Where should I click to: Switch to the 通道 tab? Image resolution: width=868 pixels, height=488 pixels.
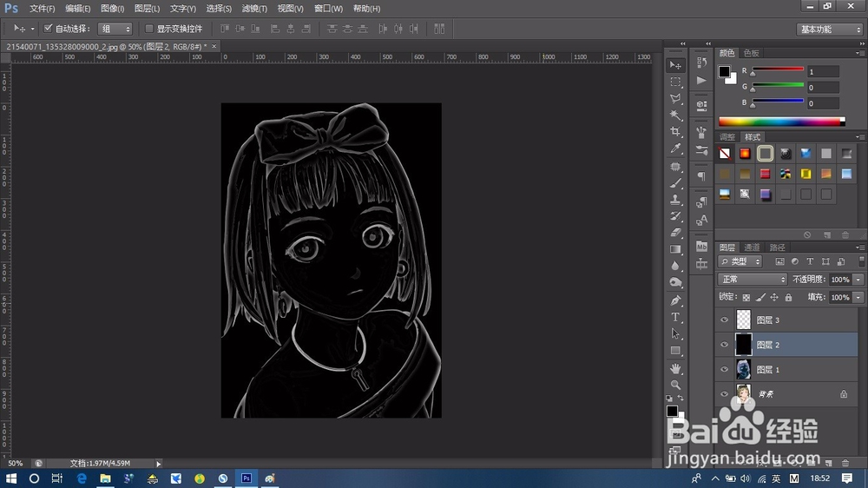coord(752,247)
